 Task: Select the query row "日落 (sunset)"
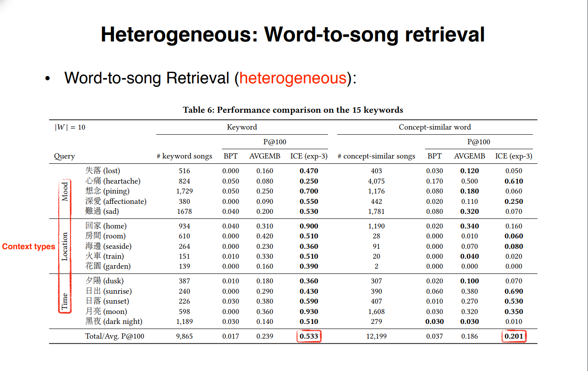tap(107, 301)
